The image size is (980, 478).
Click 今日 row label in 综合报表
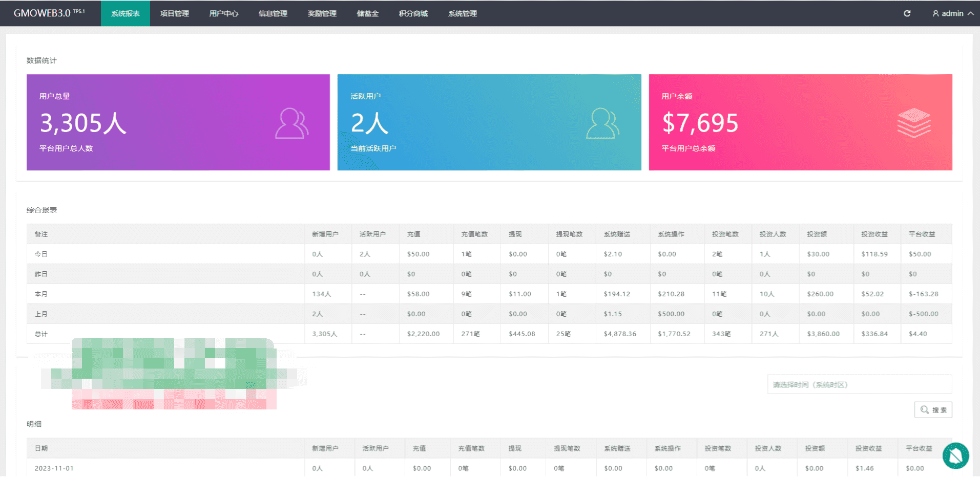[x=41, y=254]
